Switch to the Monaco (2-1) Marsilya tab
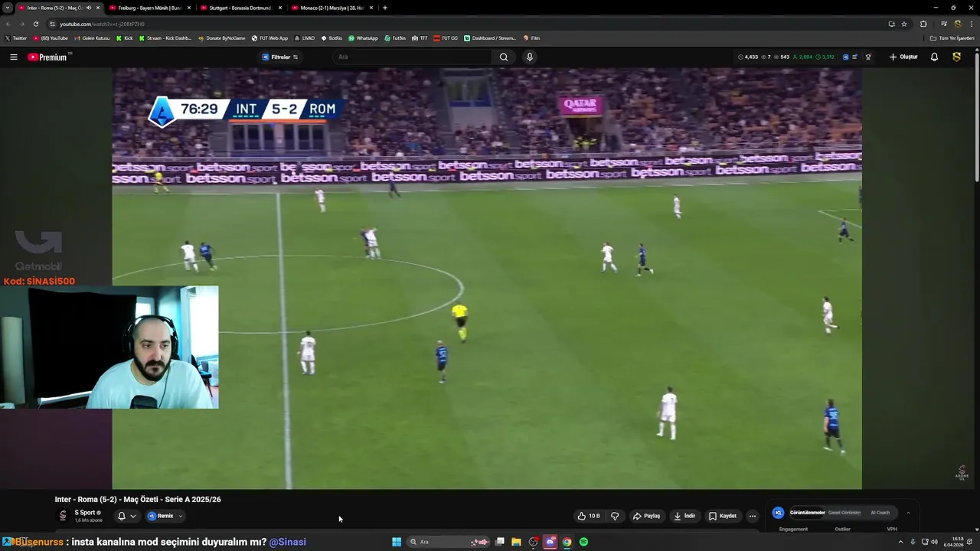 [332, 8]
